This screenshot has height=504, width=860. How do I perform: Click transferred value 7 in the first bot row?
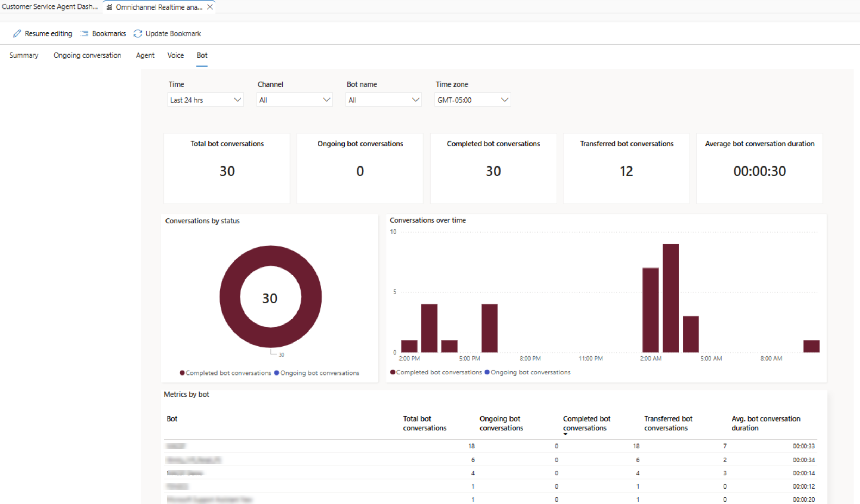click(725, 446)
